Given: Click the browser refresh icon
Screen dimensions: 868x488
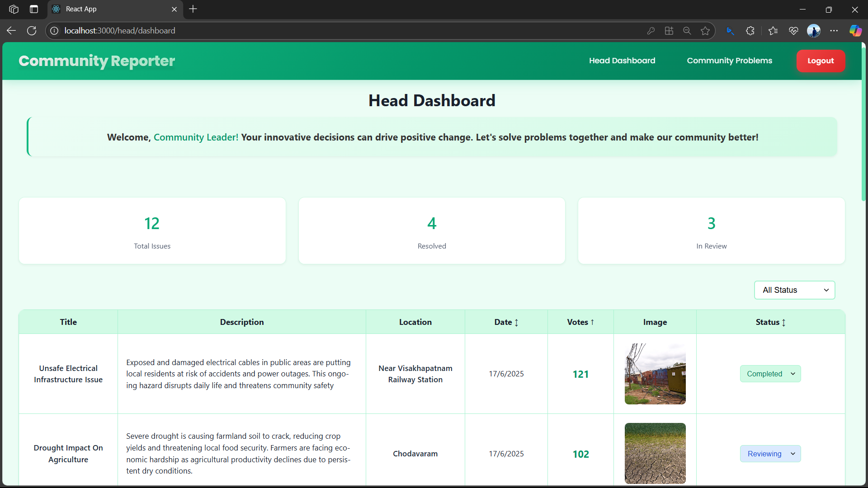Looking at the screenshot, I should 32,31.
